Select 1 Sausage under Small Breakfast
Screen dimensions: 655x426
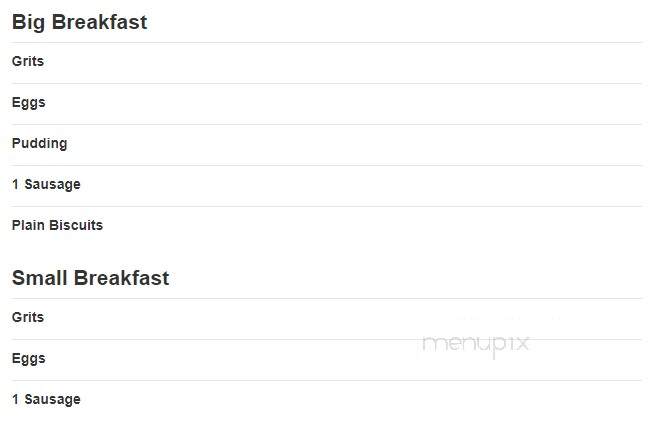(x=46, y=399)
